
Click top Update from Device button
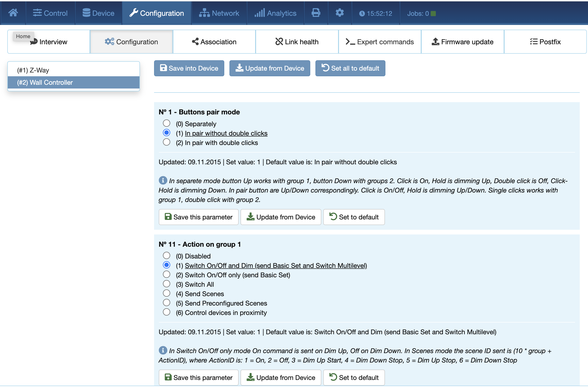pos(269,68)
